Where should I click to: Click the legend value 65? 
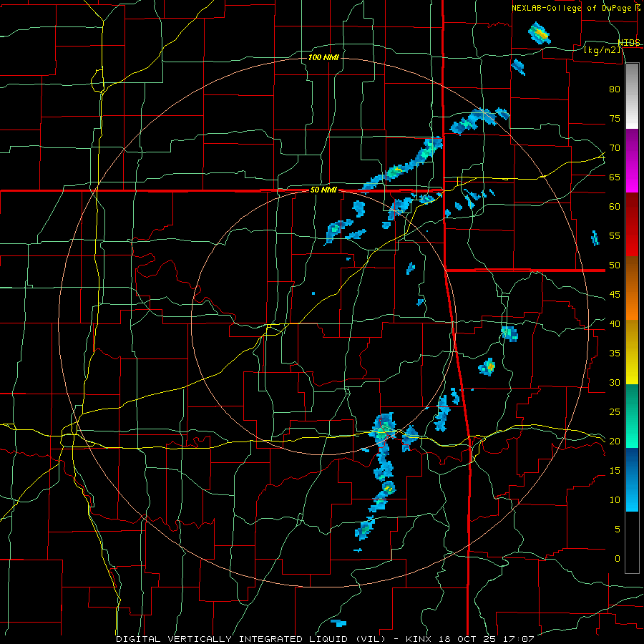click(615, 177)
